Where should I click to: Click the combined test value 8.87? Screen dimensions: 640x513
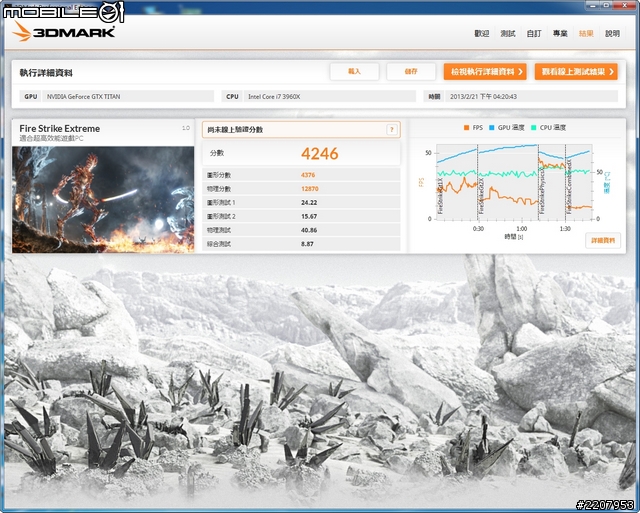click(x=307, y=244)
